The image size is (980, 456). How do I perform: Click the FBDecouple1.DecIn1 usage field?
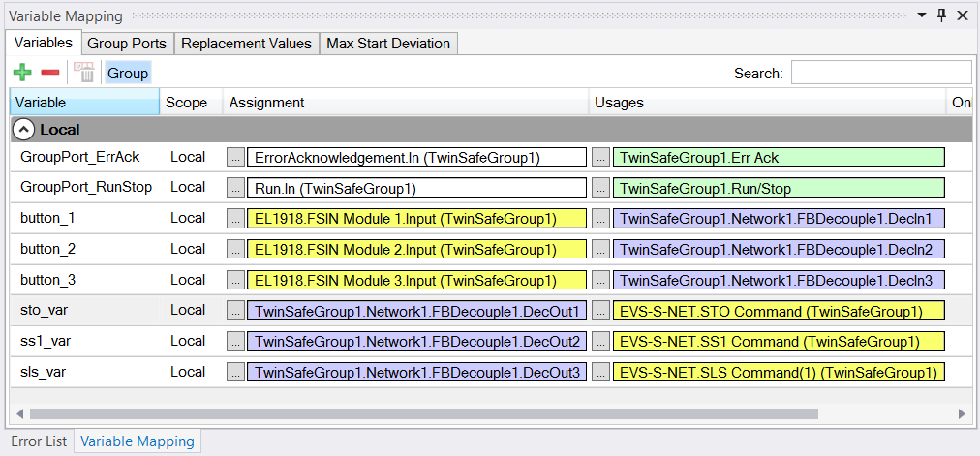[x=779, y=218]
